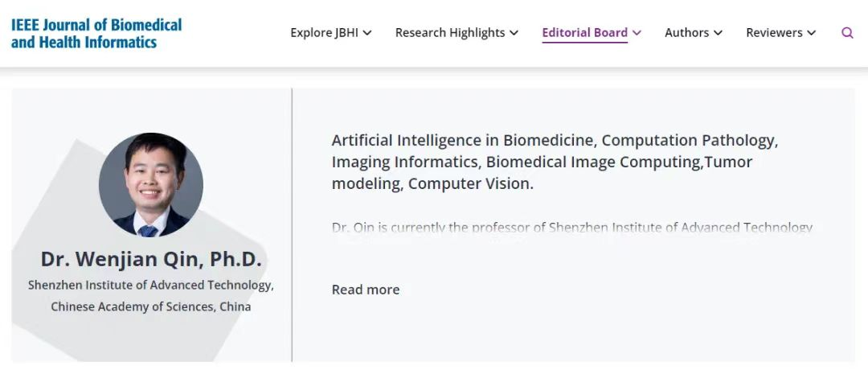This screenshot has width=868, height=370.
Task: Click Dr. Wenjian Qin's profile photo
Action: point(151,185)
